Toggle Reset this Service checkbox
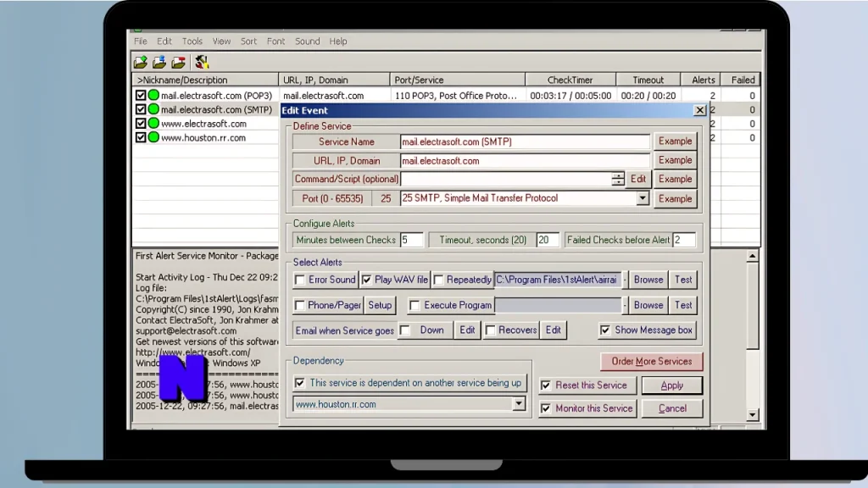 (x=546, y=385)
